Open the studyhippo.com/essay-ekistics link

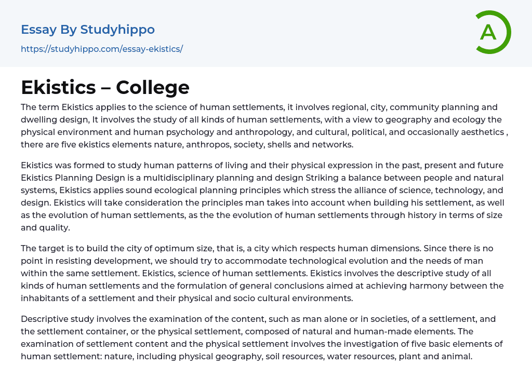pos(102,49)
